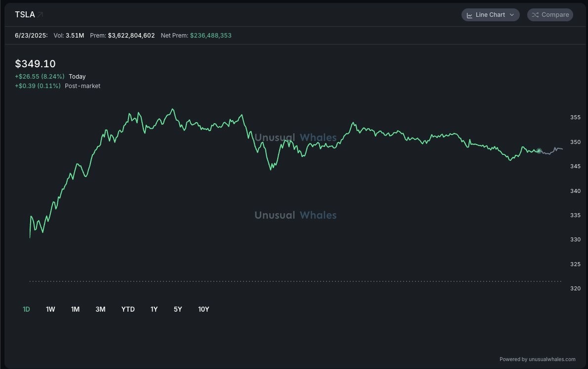Screen dimensions: 588x369
Task: Click the 330 price axis label
Action: tap(575, 239)
